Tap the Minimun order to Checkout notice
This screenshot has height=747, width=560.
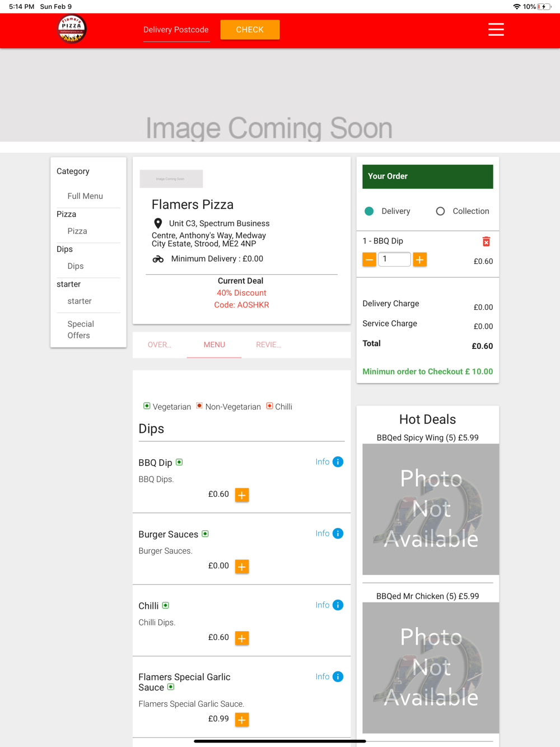[428, 372]
